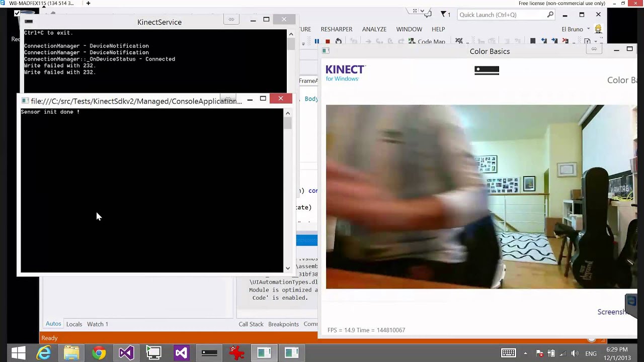This screenshot has width=644, height=362.
Task: Switch to Visual Studio icon beside Chrome
Action: pyautogui.click(x=126, y=353)
